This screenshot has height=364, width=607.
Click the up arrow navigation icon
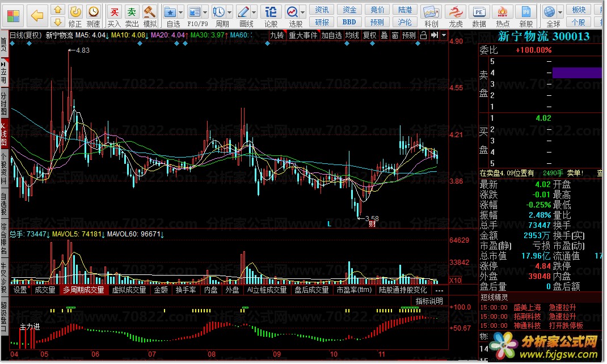click(58, 10)
